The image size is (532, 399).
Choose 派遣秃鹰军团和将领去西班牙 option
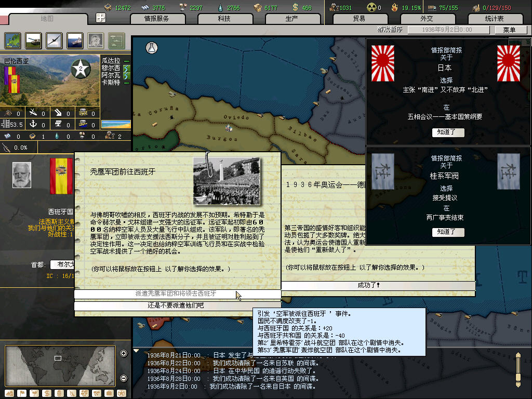pos(177,294)
